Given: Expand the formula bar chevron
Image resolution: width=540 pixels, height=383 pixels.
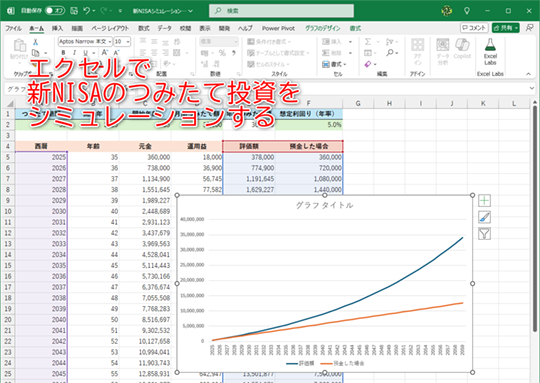Looking at the screenshot, I should coord(531,89).
